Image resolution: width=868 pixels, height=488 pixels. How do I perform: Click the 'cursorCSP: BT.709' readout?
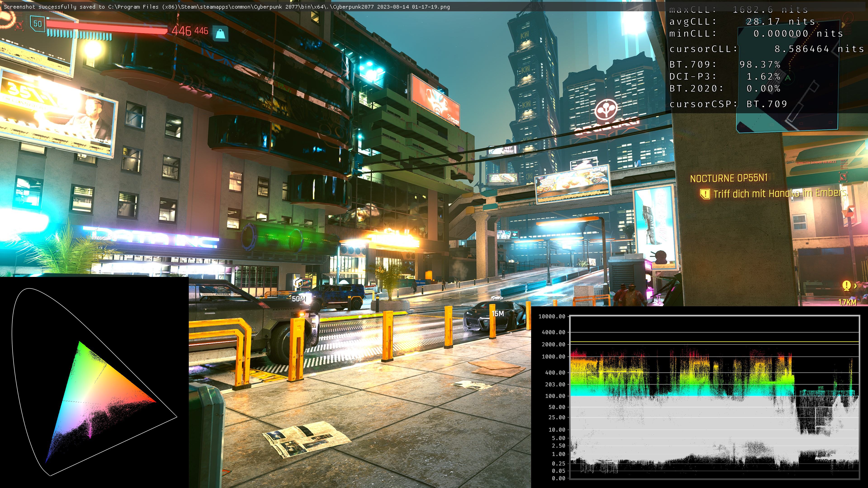(x=728, y=104)
